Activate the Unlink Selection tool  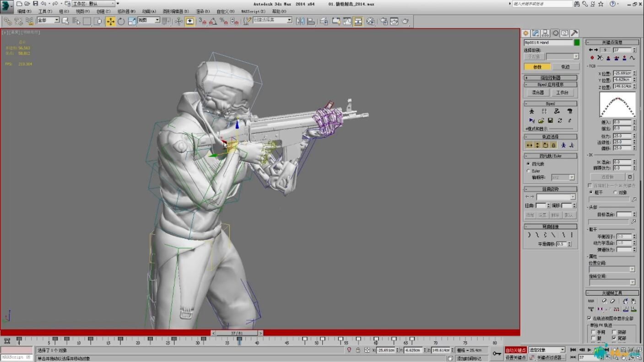(x=18, y=21)
